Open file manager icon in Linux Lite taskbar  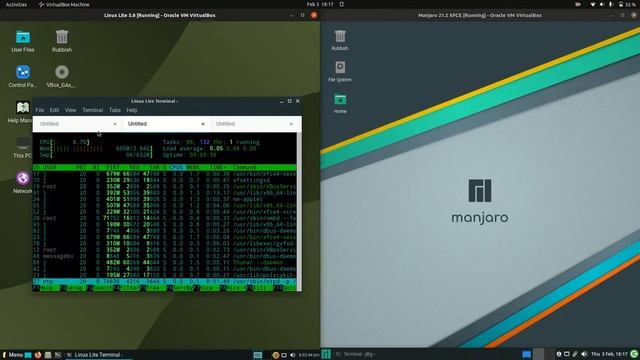coord(48,355)
